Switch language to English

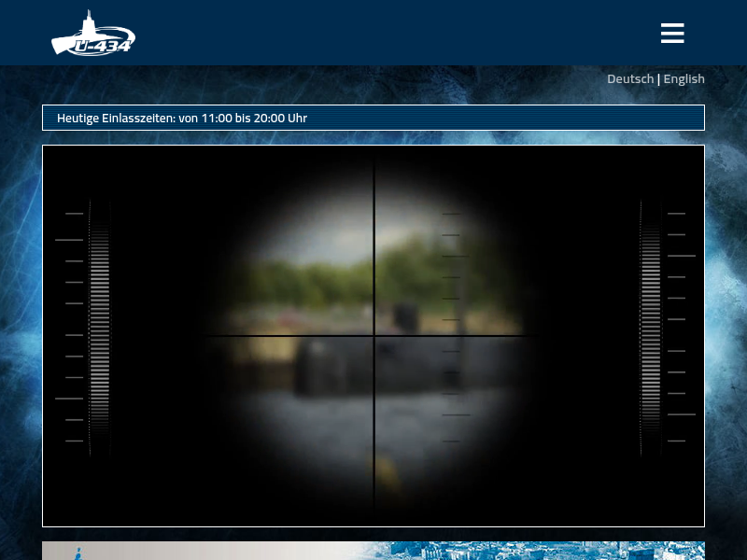coord(684,79)
